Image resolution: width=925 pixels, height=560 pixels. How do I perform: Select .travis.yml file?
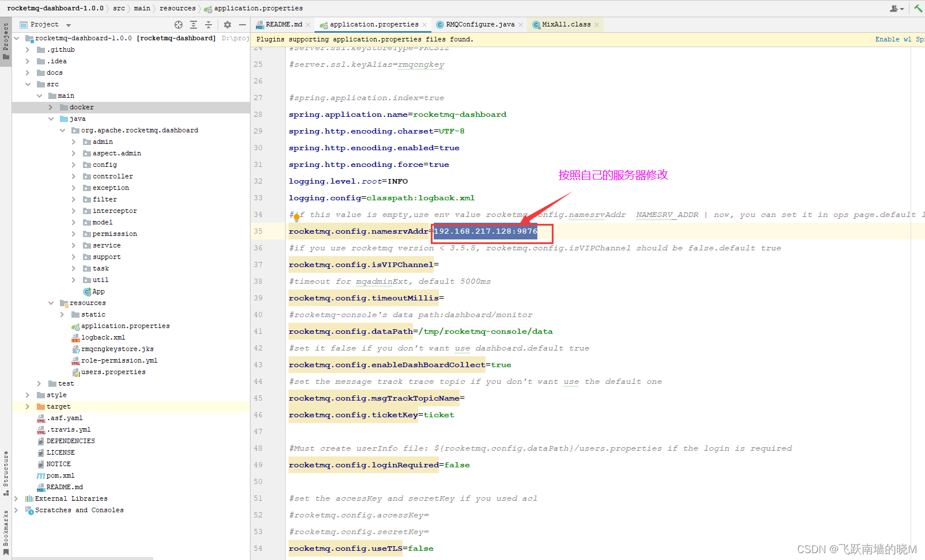point(69,430)
